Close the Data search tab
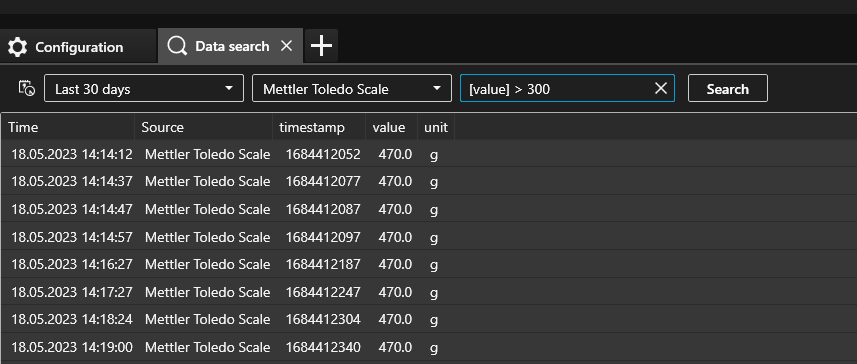 click(286, 46)
